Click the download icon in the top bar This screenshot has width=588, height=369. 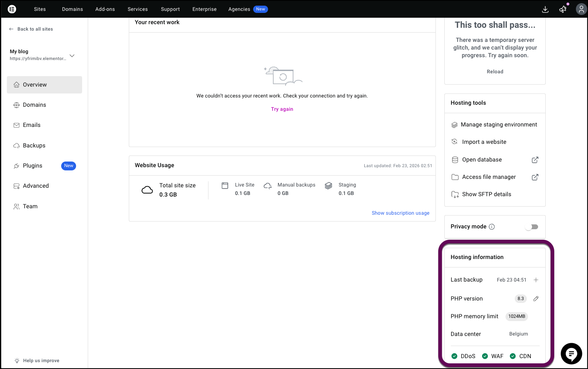pos(545,9)
